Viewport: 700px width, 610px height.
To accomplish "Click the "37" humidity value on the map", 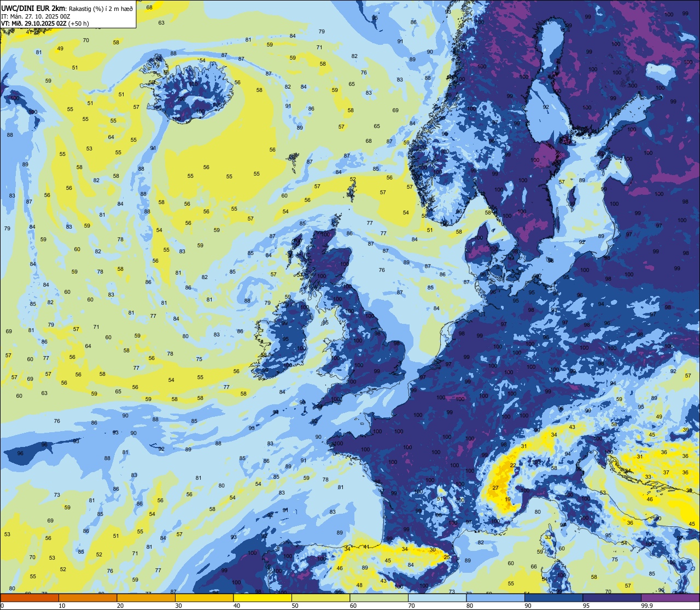I will (666, 472).
